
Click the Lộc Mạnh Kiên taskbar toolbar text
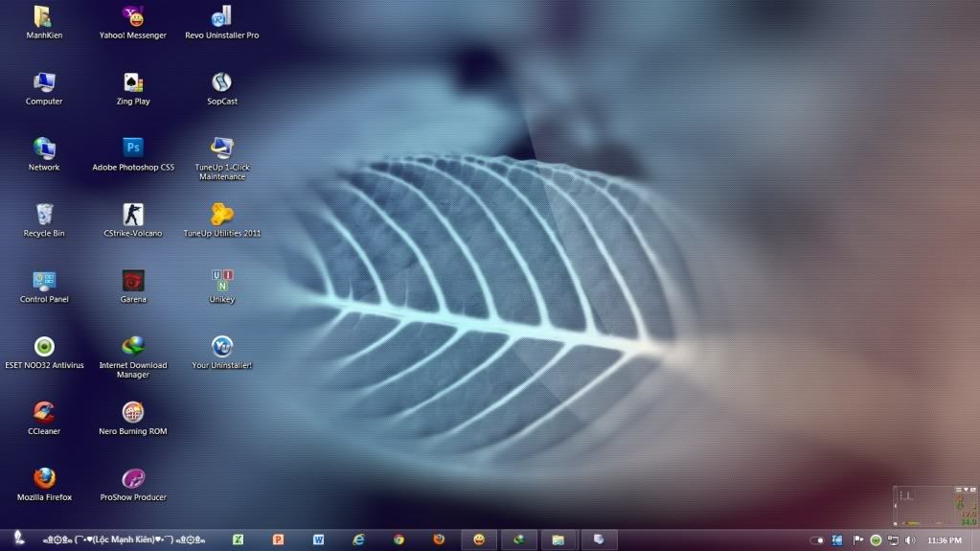click(x=124, y=540)
